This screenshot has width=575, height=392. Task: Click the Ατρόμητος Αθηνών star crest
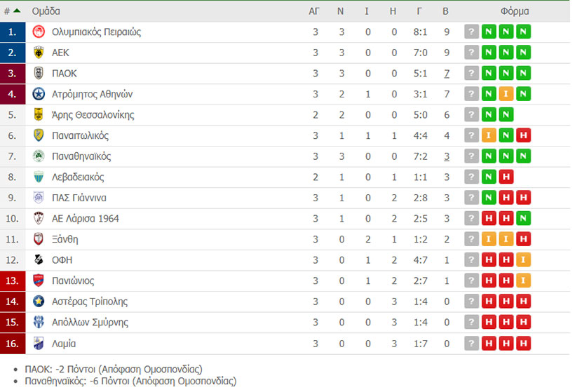pyautogui.click(x=39, y=94)
